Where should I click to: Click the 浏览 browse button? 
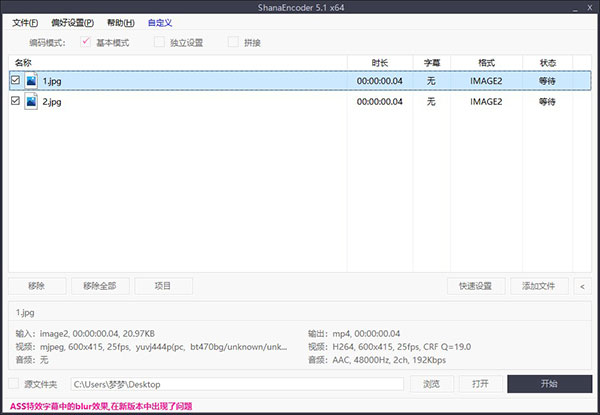coord(432,384)
